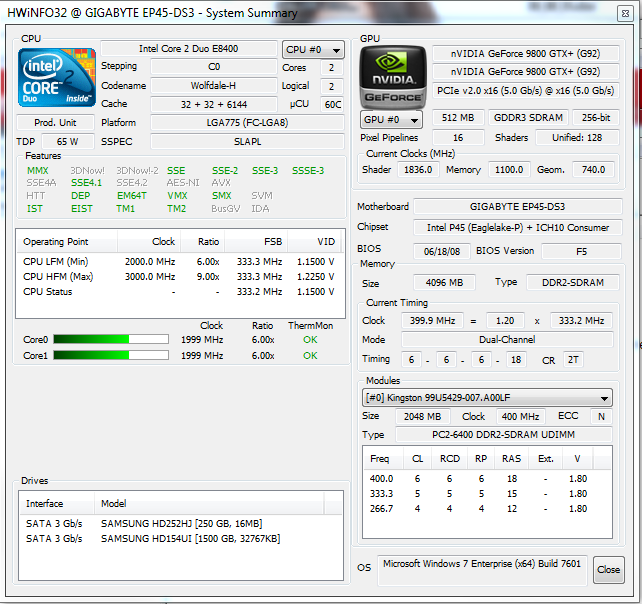Click the BIOS Version F5 field
Viewport: 642px width, 604px height.
point(581,251)
